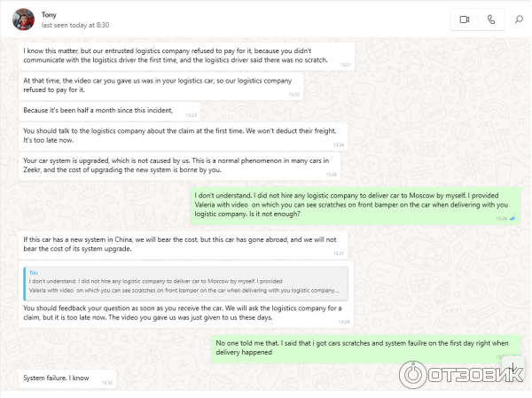Click the sent 'I don't understand' green message
532x398 pixels.
pyautogui.click(x=355, y=204)
